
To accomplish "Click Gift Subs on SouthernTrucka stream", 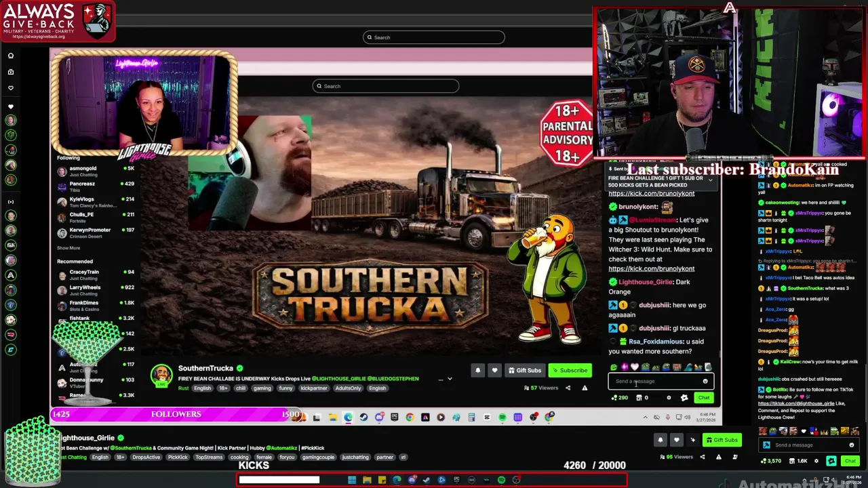I will (x=525, y=370).
